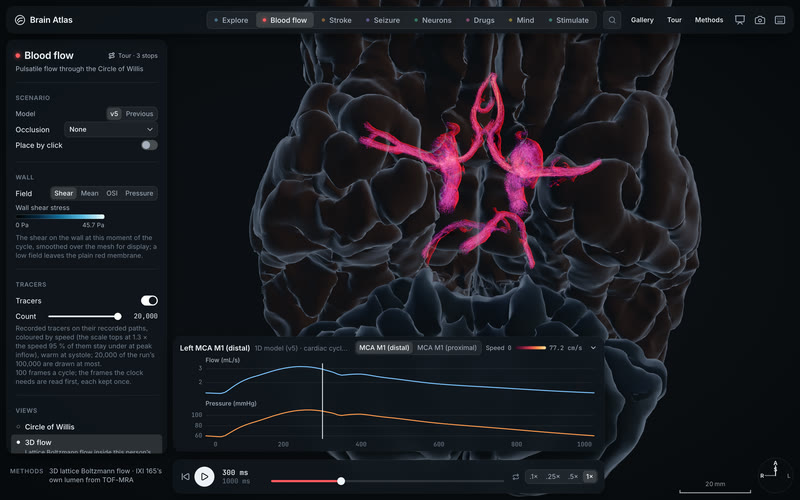This screenshot has width=800, height=500.
Task: Click the speed color gradient legend
Action: (x=531, y=348)
